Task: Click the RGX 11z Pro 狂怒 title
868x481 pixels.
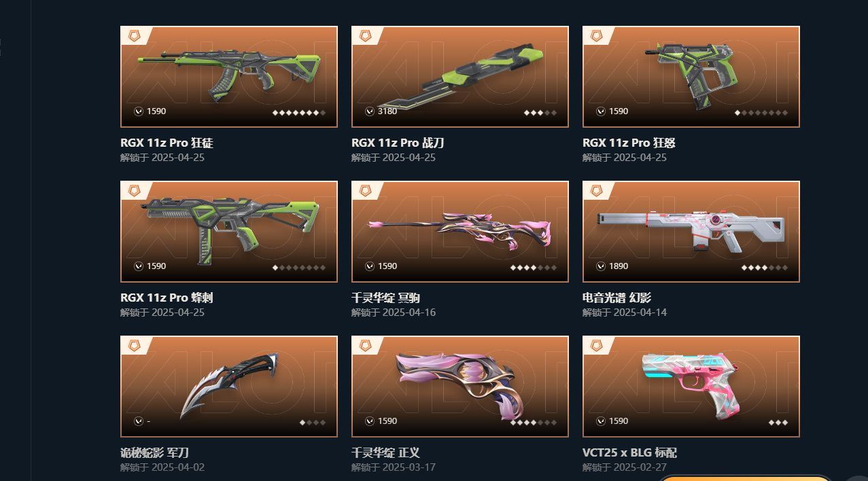Action: click(x=629, y=143)
